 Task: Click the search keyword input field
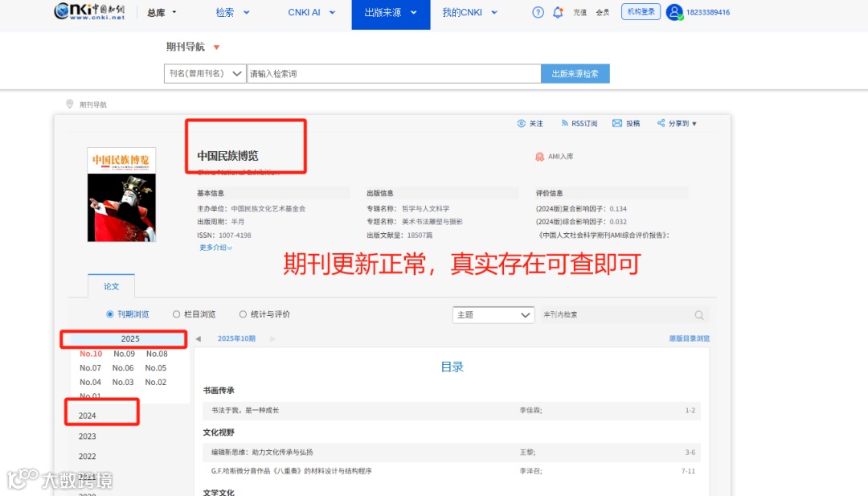(394, 74)
